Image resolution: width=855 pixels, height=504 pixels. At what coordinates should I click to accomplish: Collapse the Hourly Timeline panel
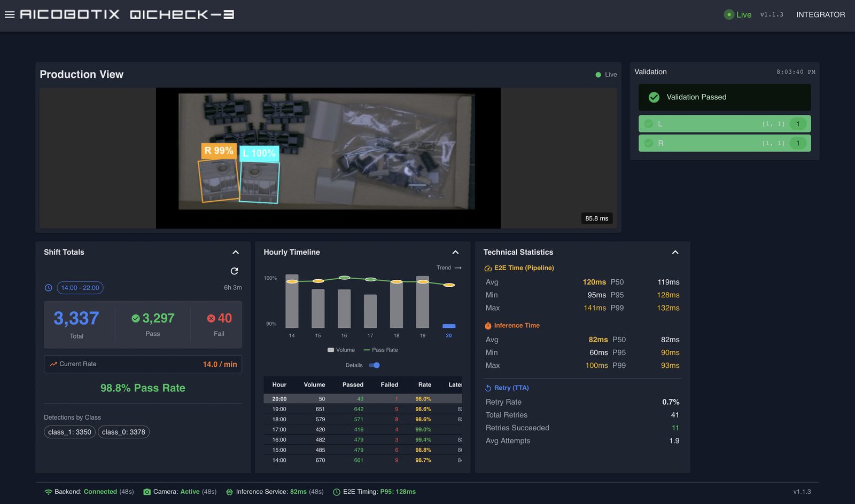tap(455, 252)
